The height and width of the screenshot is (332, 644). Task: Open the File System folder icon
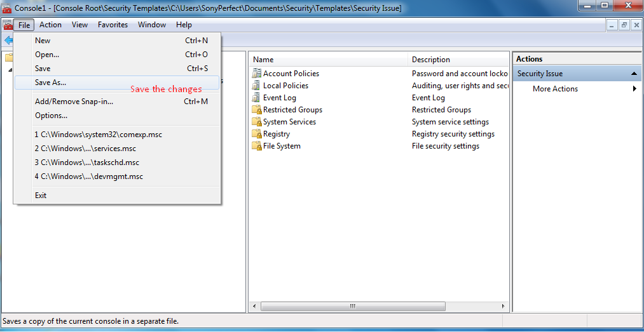257,146
